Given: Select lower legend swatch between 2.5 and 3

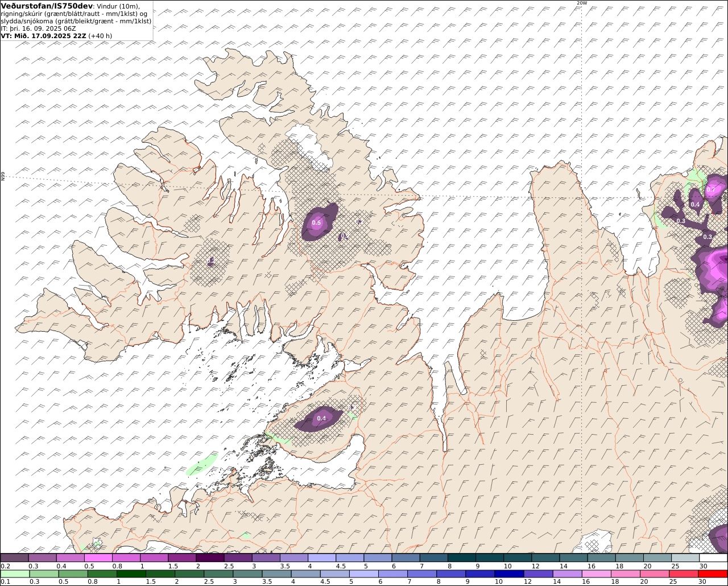Looking at the screenshot, I should 218,573.
